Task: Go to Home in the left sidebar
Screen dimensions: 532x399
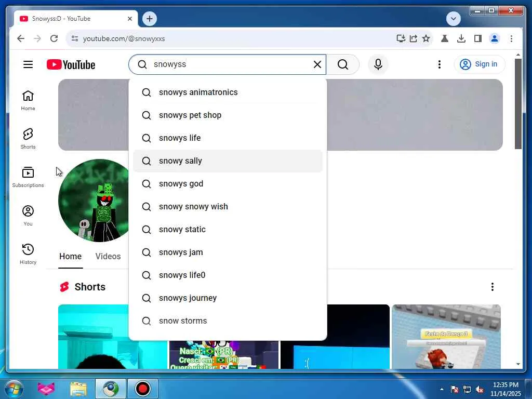Action: [28, 100]
